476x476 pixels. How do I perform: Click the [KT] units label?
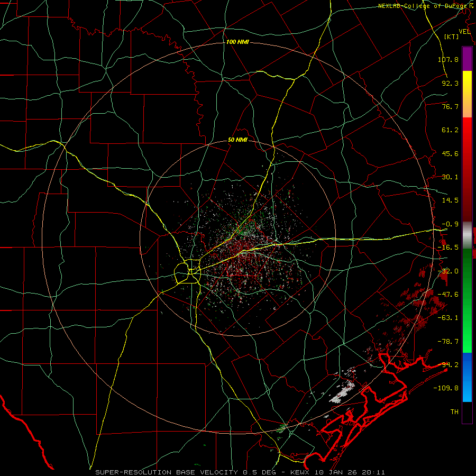(452, 36)
